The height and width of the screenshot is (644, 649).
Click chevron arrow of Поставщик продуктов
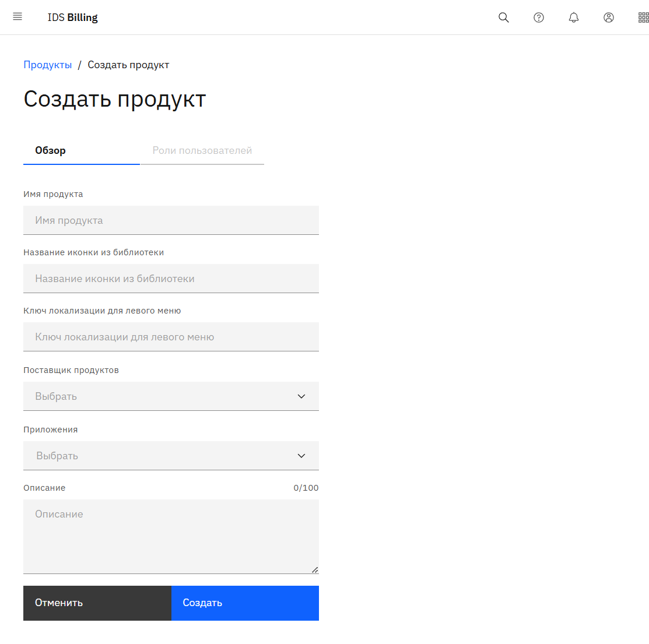pos(301,396)
